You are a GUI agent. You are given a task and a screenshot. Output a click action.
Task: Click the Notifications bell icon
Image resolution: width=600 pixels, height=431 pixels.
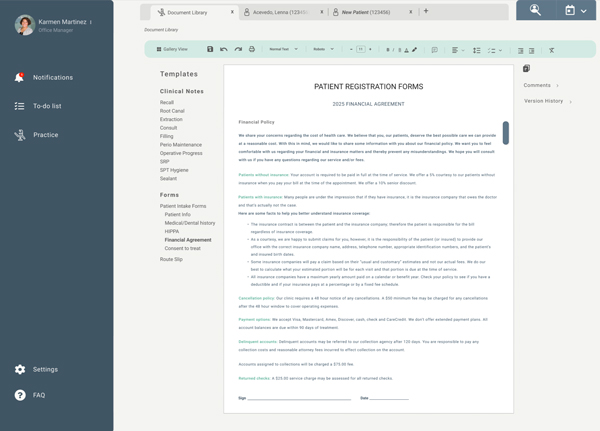[19, 77]
